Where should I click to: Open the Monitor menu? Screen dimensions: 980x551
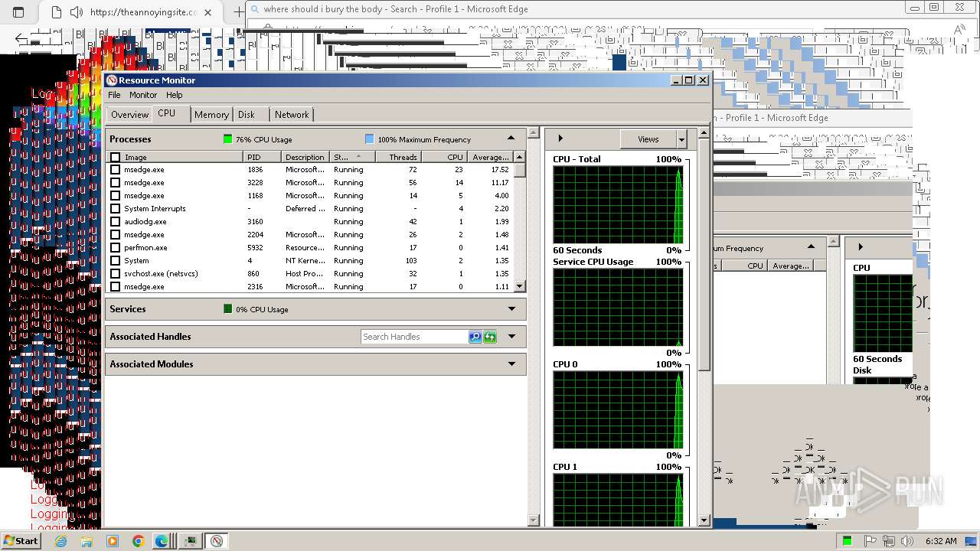coord(143,95)
